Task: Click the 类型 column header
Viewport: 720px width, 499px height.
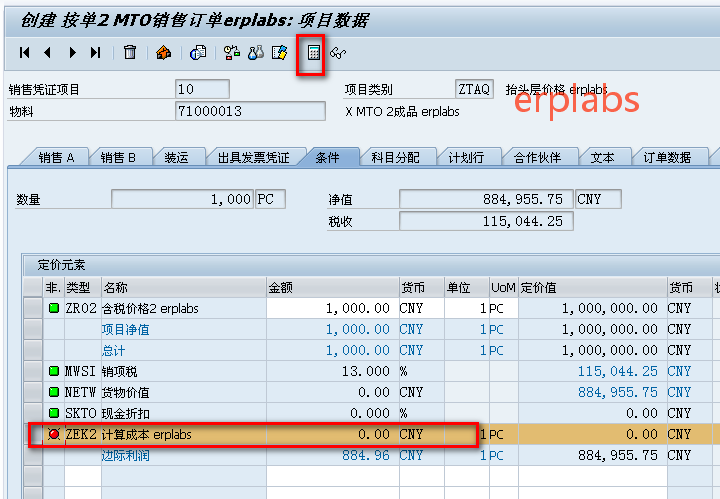Action: point(83,287)
